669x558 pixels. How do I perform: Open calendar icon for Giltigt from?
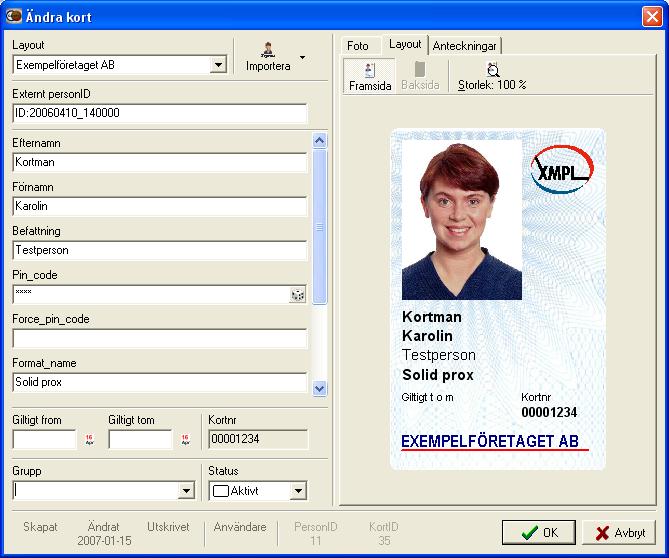pyautogui.click(x=89, y=439)
